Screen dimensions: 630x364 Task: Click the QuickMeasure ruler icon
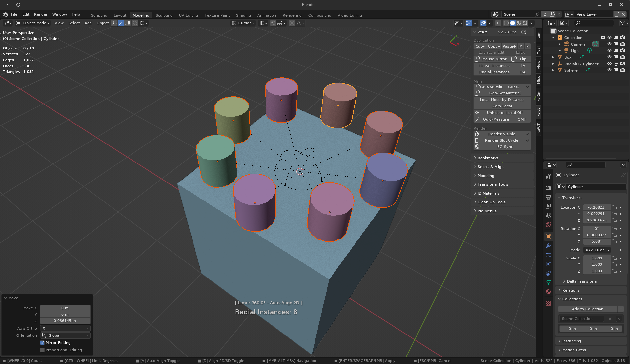point(477,119)
